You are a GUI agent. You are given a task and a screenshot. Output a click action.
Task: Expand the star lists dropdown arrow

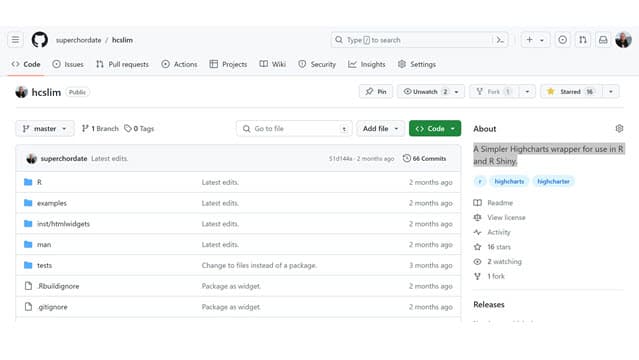click(611, 92)
